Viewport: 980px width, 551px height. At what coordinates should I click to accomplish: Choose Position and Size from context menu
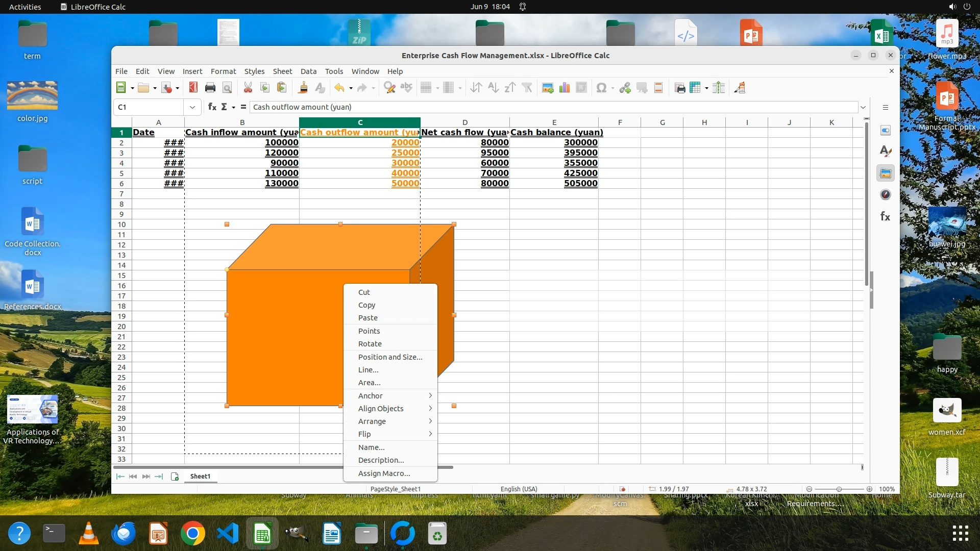[x=390, y=357]
